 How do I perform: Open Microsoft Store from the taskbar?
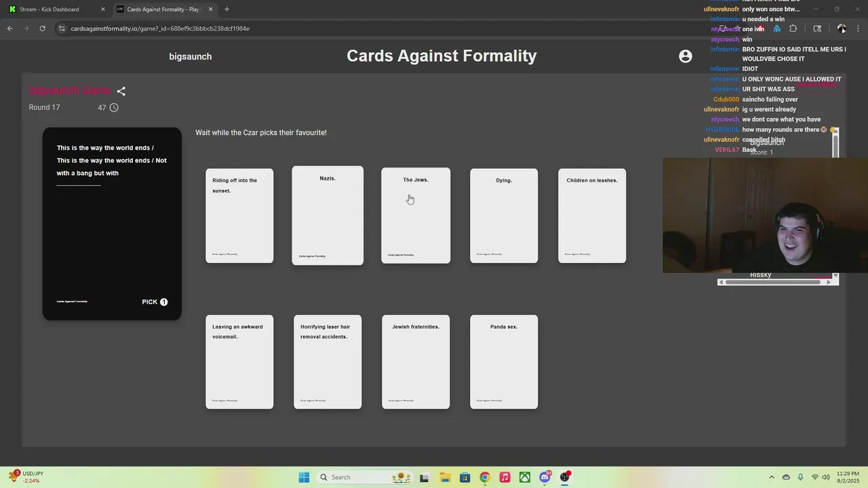[465, 477]
